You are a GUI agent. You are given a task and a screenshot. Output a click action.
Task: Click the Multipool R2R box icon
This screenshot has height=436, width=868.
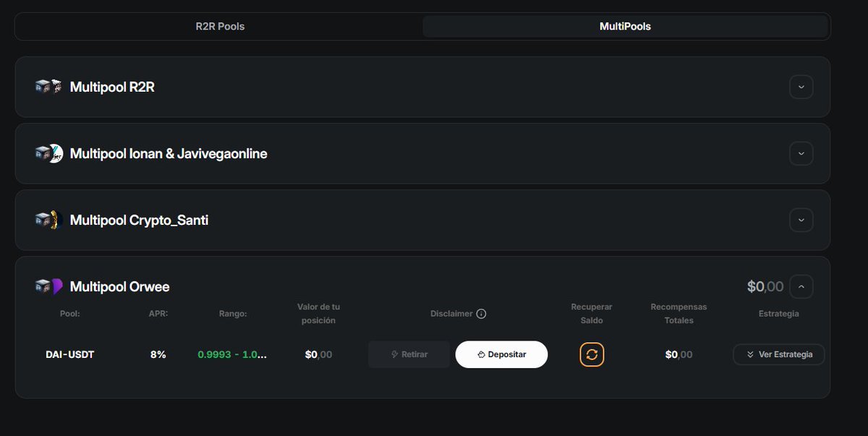click(x=43, y=87)
